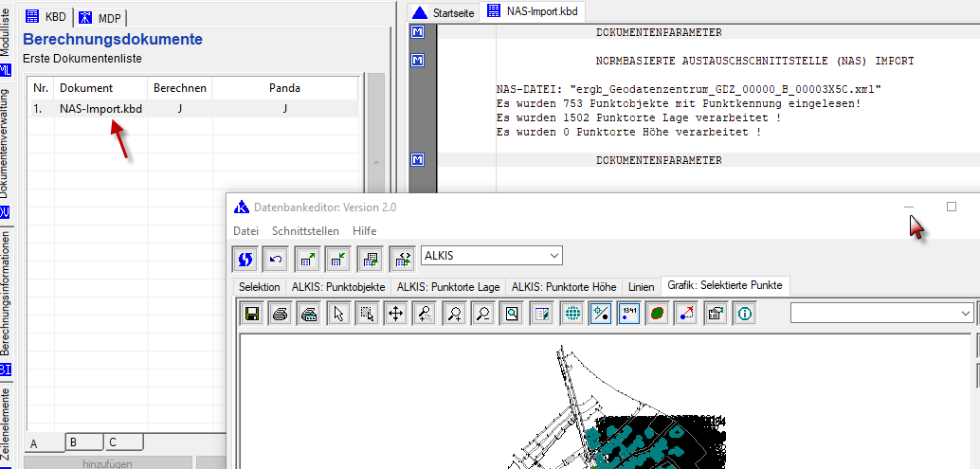The image size is (980, 469).
Task: Click the red-blue point connection line icon
Action: tap(686, 314)
